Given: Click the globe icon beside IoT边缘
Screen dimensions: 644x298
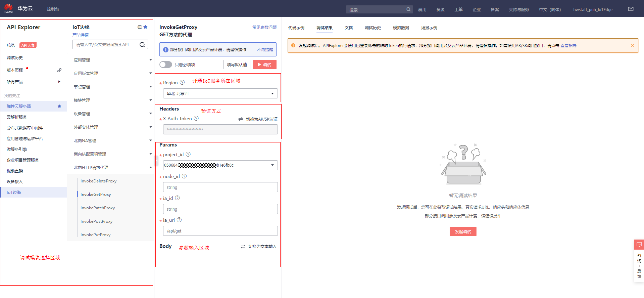Looking at the screenshot, I should coord(140,27).
